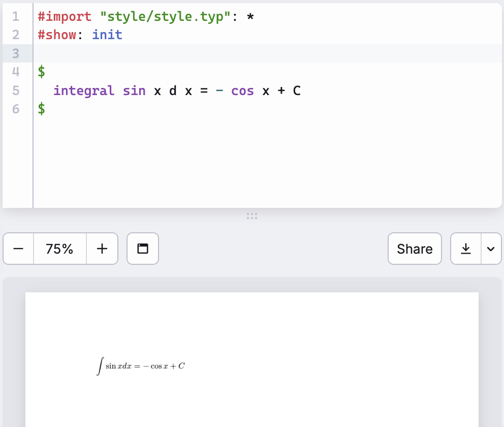
Task: Click the #show keyword on line 2
Action: click(57, 35)
